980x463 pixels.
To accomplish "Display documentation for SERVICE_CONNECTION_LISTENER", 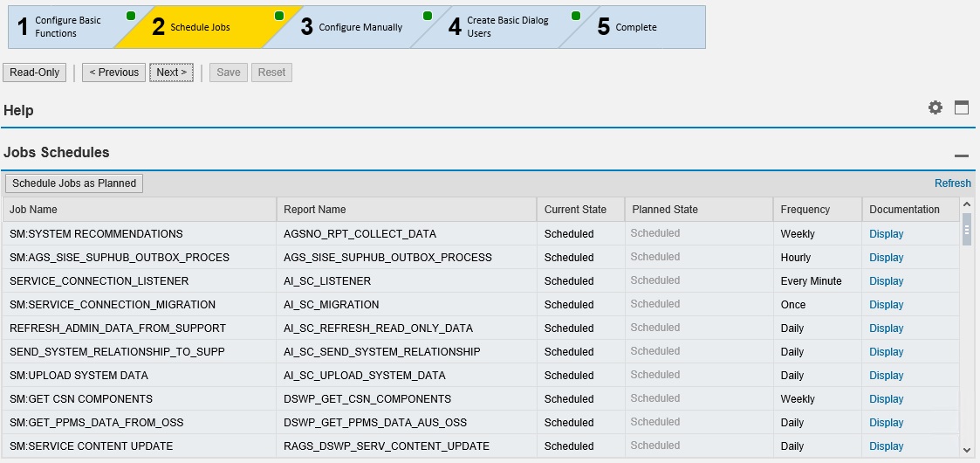I will point(887,281).
